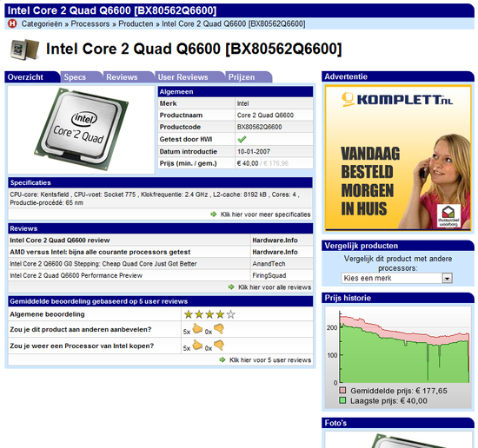Click the Komplett.nl logo in the advertisement
478x448 pixels.
click(x=397, y=100)
